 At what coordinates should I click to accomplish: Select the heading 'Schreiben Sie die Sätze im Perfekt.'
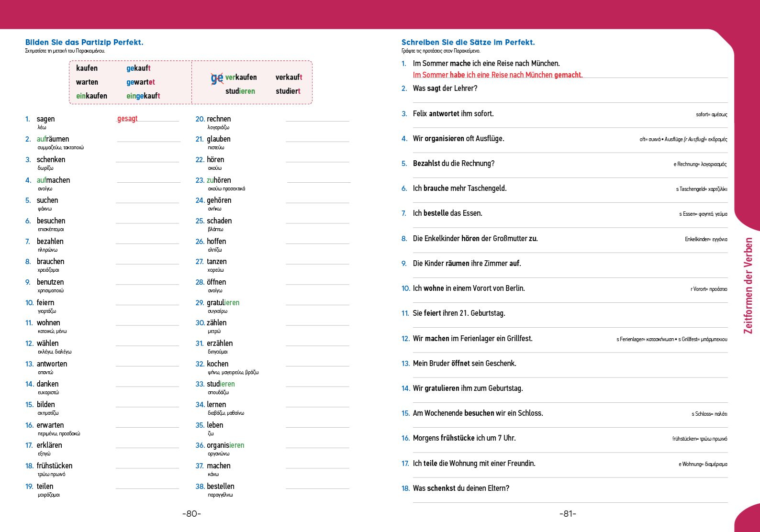click(x=468, y=42)
